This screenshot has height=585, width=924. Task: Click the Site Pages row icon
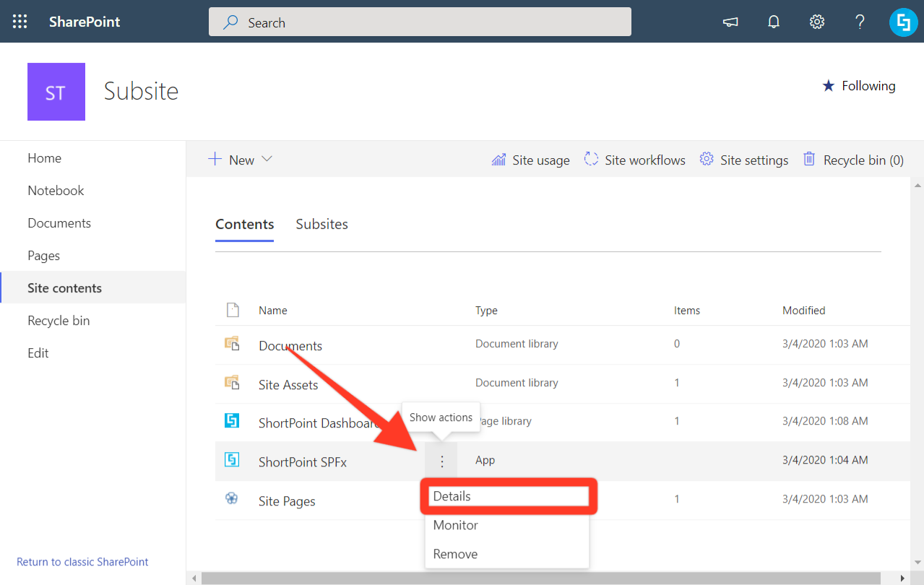click(x=232, y=498)
